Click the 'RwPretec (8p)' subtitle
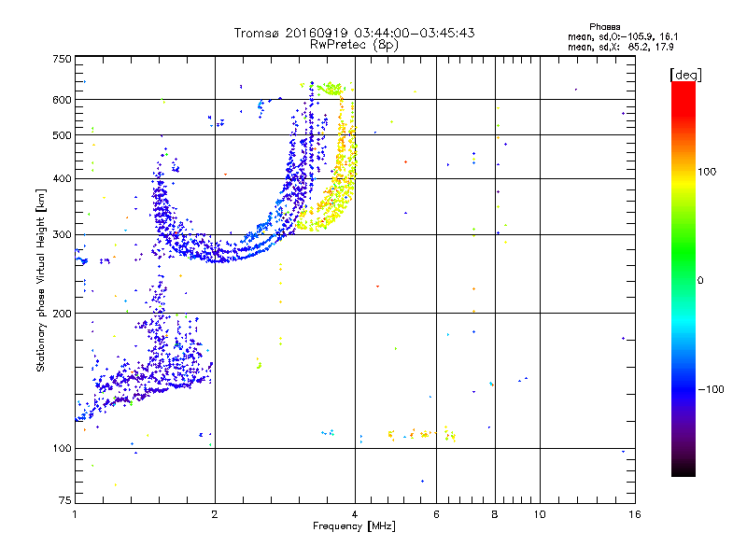 click(x=354, y=45)
